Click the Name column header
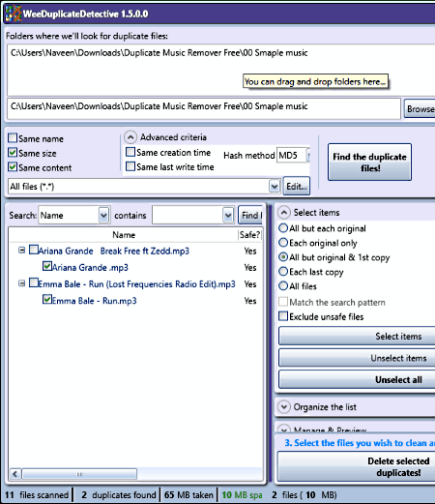 [x=124, y=235]
